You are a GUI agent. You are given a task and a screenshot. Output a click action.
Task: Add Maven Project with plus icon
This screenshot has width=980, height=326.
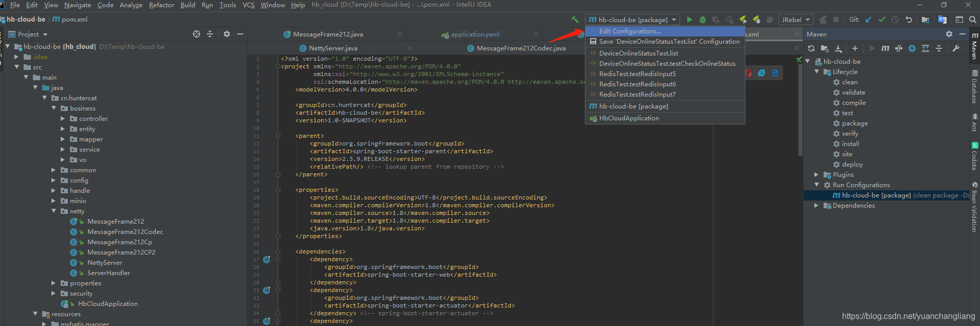[x=855, y=48]
